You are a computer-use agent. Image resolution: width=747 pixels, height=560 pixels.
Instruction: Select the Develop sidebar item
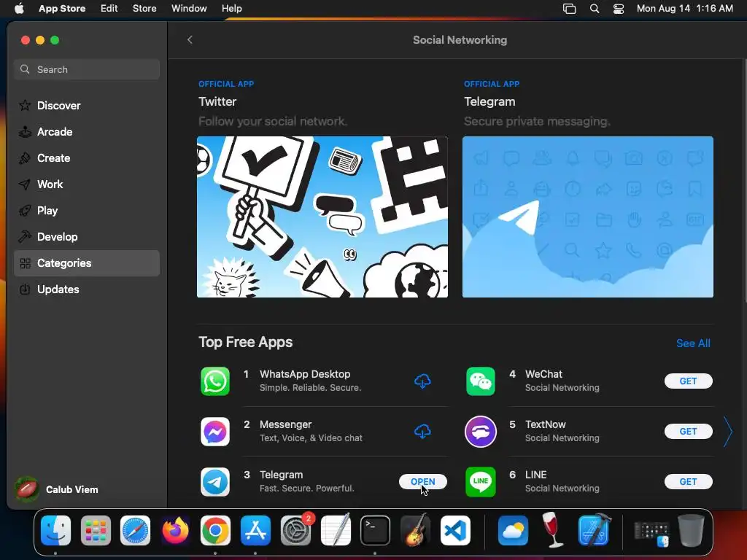(87, 237)
